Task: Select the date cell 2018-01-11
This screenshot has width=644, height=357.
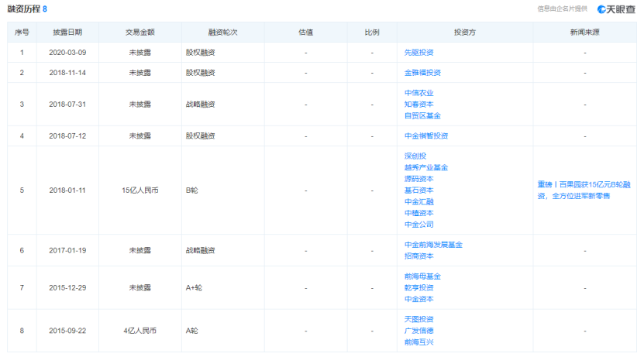Action: point(67,191)
